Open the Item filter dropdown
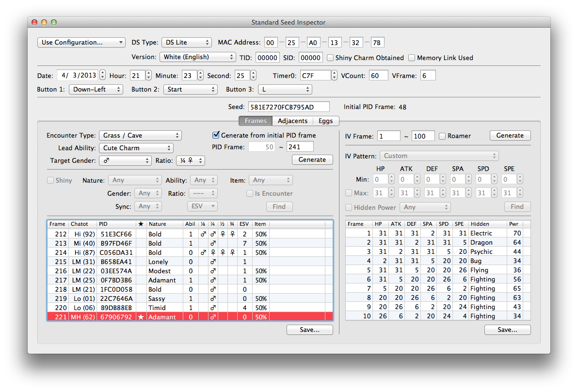The image size is (578, 392). pyautogui.click(x=271, y=180)
